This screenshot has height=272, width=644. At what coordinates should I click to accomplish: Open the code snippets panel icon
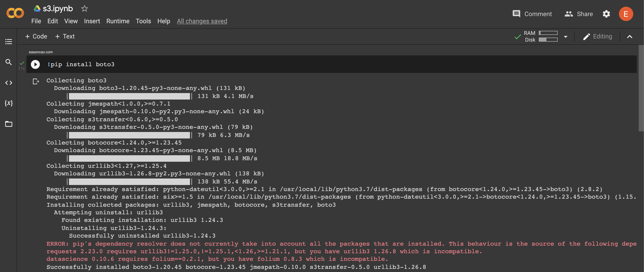[x=9, y=83]
